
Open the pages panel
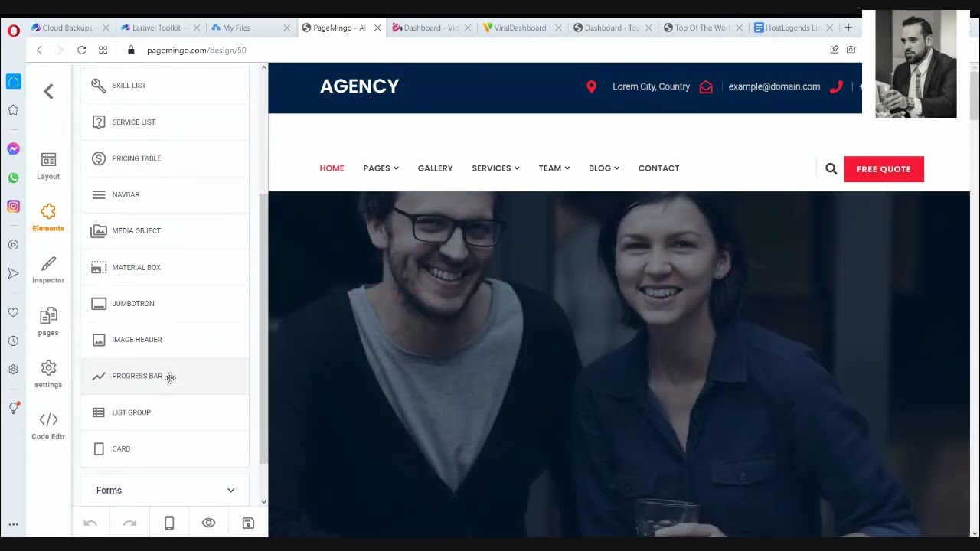coord(48,322)
